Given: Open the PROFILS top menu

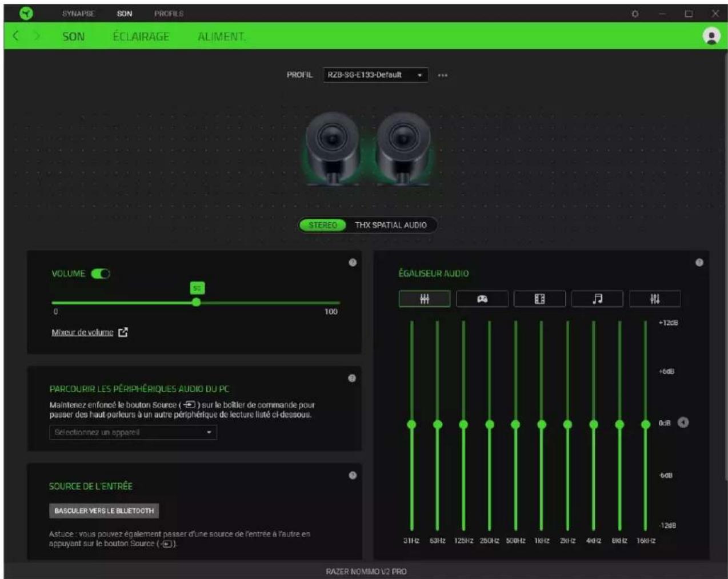Looking at the screenshot, I should [169, 14].
